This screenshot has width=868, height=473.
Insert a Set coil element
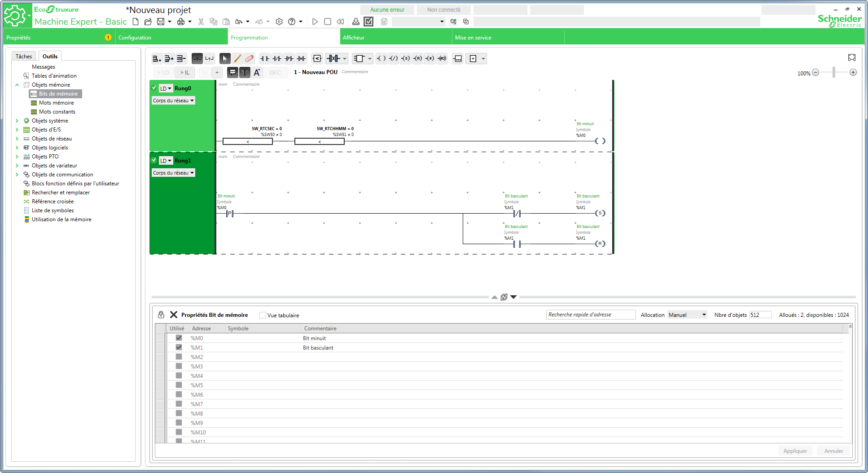pos(405,59)
